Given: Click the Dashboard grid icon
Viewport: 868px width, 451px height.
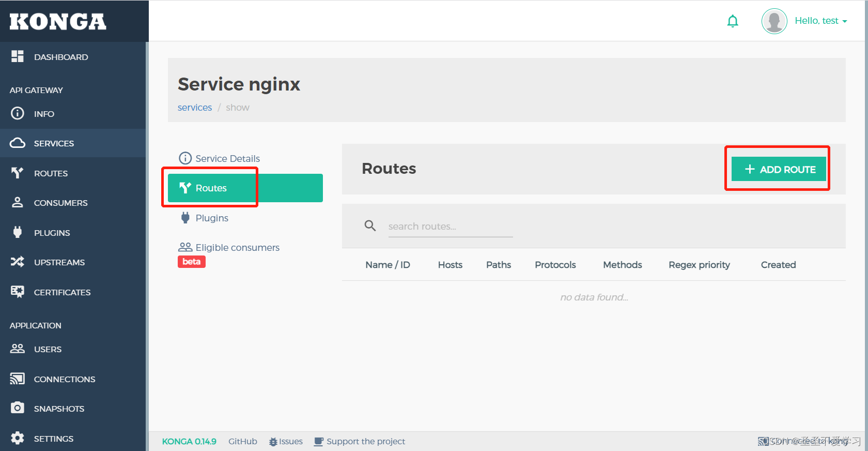Looking at the screenshot, I should click(18, 56).
